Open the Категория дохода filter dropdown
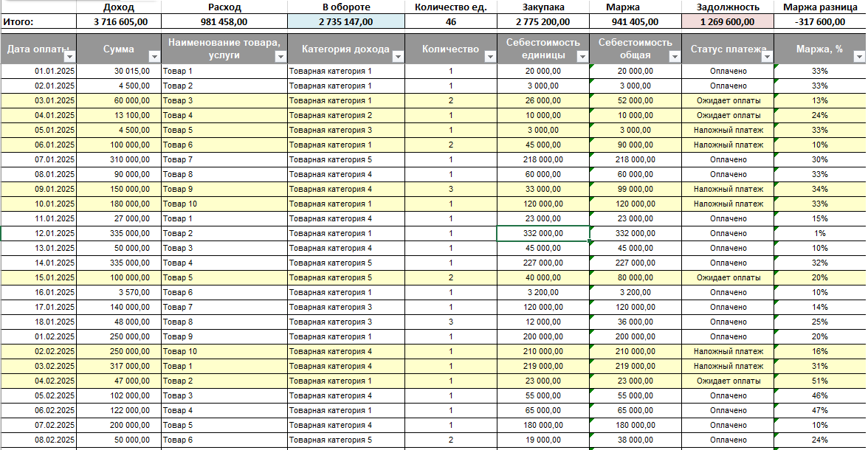Viewport: 868px width, 450px height. (x=398, y=57)
